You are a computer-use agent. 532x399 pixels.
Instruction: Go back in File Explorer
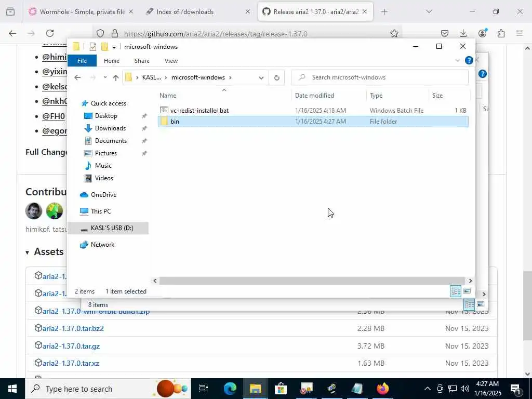[x=77, y=77]
